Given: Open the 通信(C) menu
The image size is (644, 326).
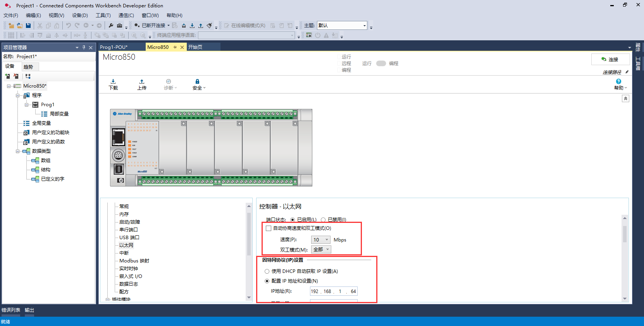Looking at the screenshot, I should pyautogui.click(x=126, y=16).
